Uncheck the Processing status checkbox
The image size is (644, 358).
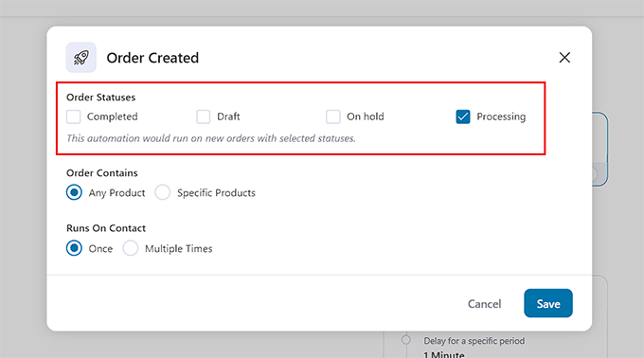click(x=463, y=116)
